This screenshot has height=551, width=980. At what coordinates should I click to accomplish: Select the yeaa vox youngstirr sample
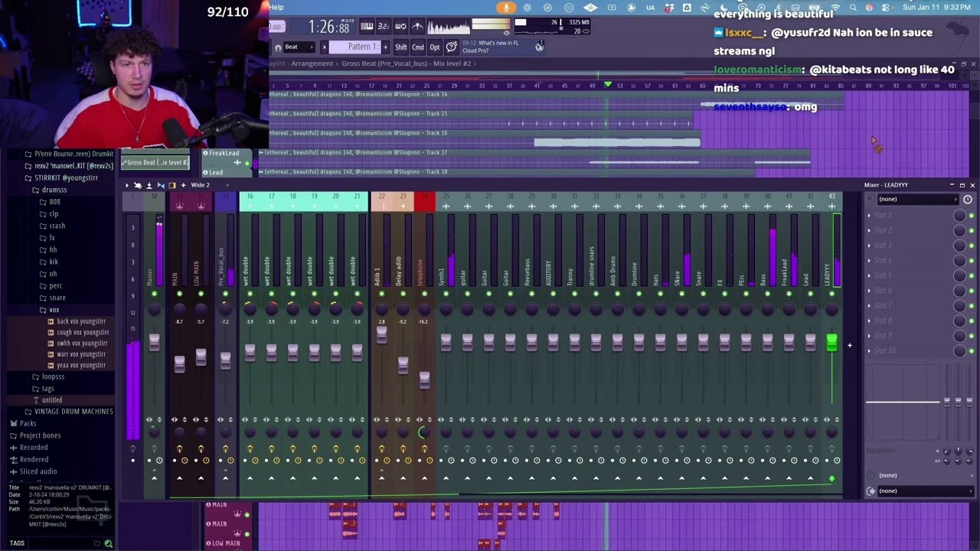point(80,365)
